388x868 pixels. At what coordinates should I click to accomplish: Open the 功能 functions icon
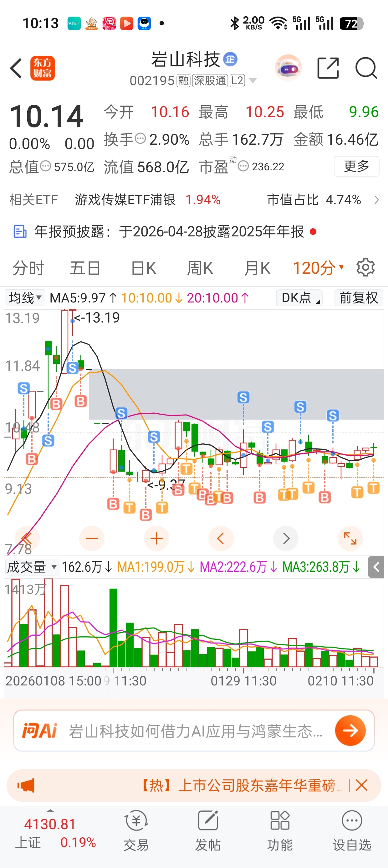coord(280,831)
